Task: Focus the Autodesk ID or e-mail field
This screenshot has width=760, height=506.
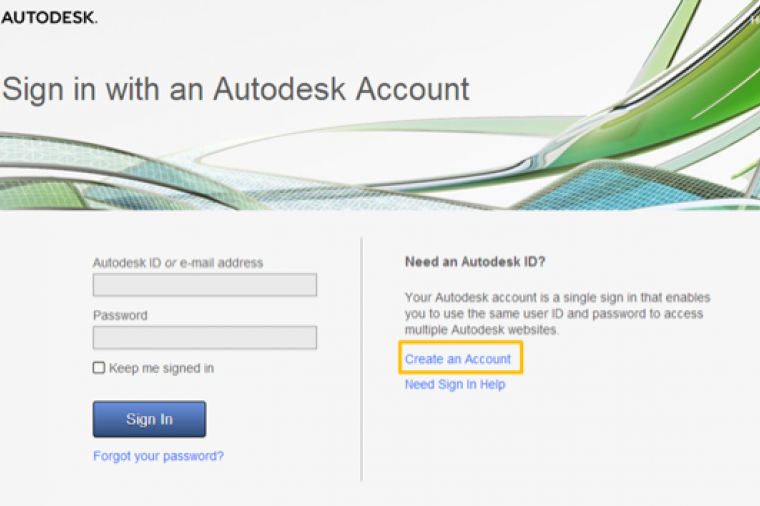Action: [x=204, y=285]
